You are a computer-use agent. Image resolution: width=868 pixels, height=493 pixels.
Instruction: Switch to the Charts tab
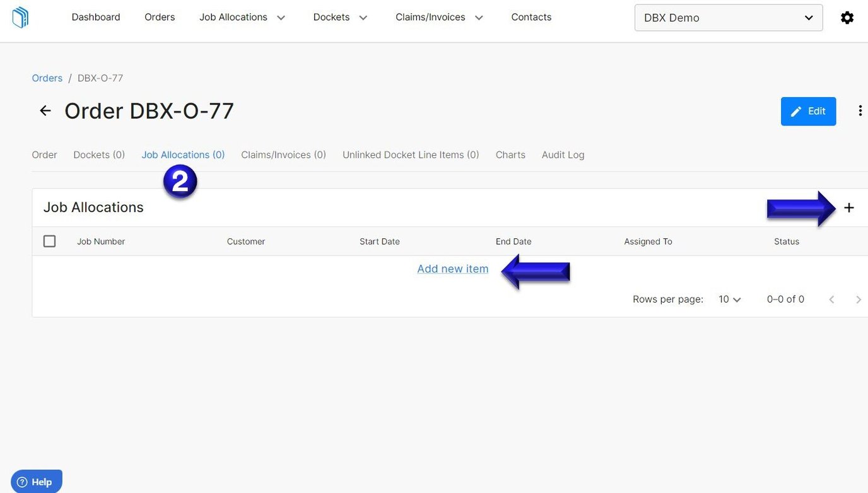click(x=510, y=154)
